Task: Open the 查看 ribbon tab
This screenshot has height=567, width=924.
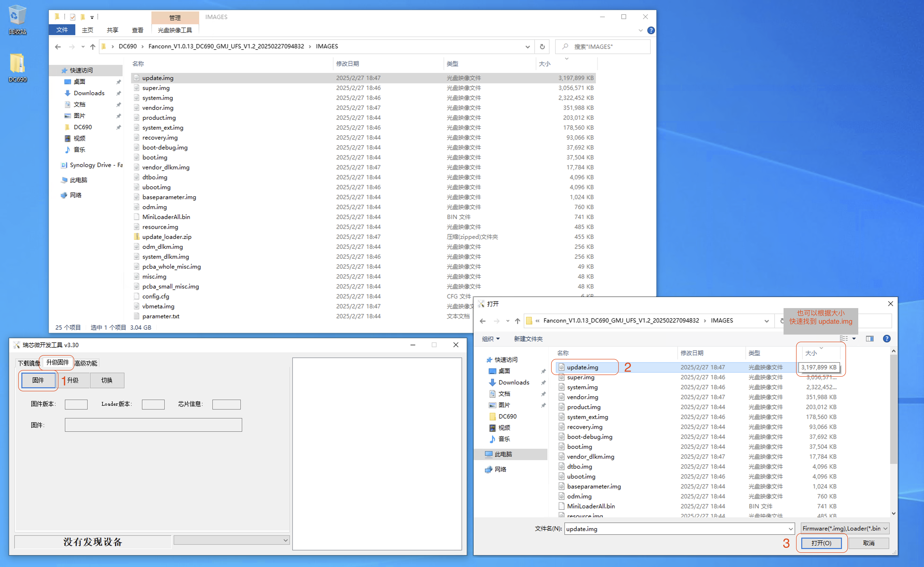Action: pos(137,30)
